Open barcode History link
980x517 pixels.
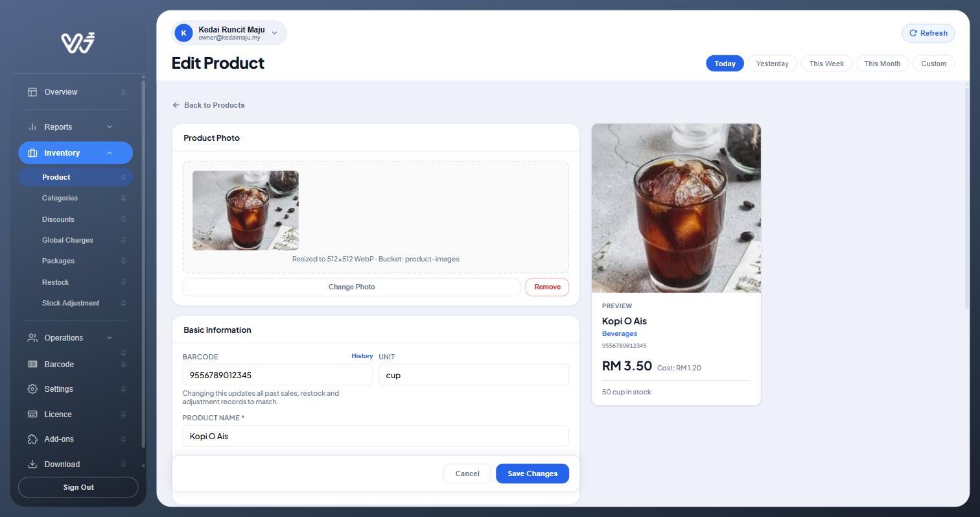tap(362, 356)
